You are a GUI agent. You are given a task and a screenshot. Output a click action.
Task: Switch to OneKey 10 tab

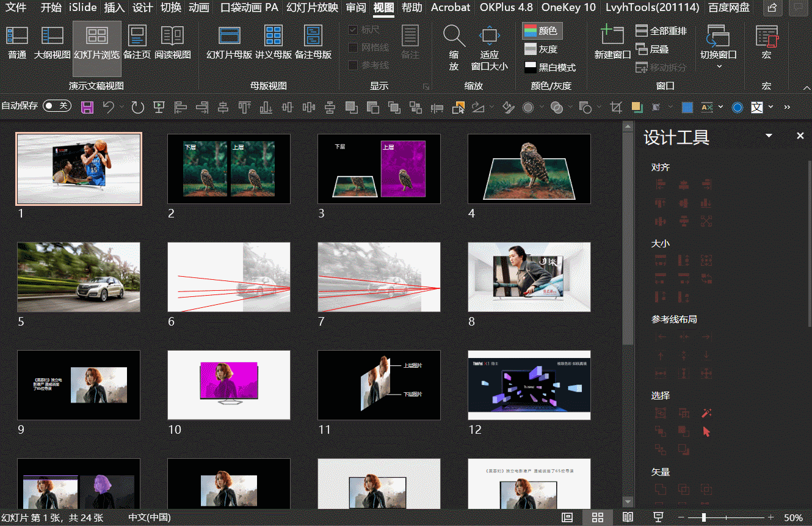[x=568, y=7]
